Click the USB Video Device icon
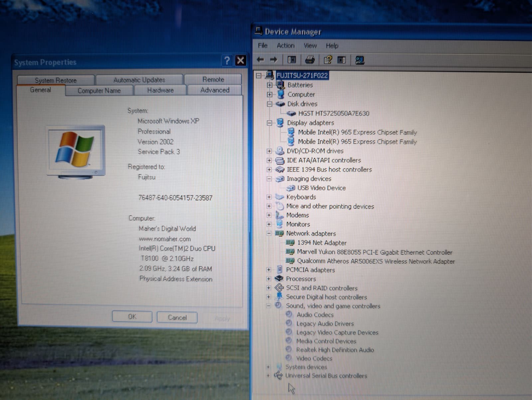The height and width of the screenshot is (400, 532). [291, 188]
